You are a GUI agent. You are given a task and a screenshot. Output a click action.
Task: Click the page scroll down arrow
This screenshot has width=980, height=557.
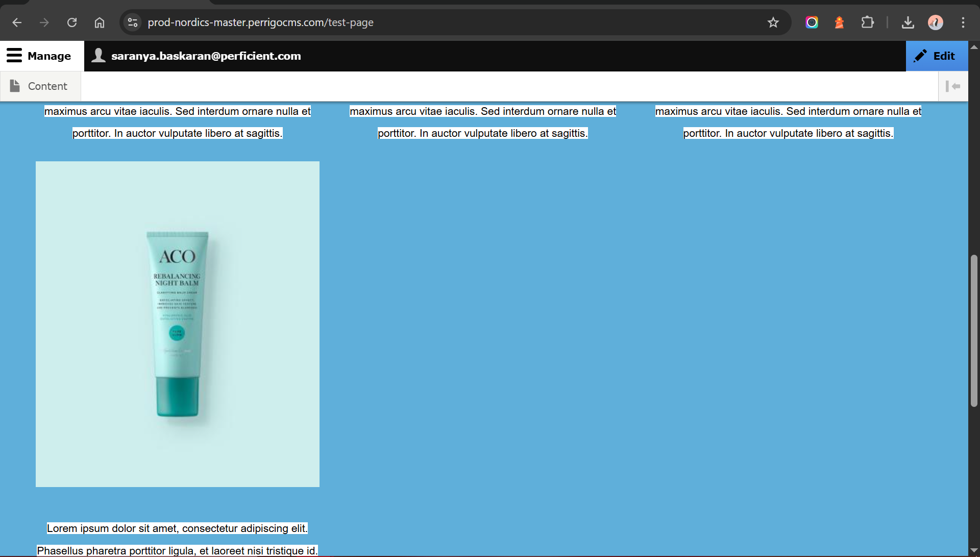(974, 550)
